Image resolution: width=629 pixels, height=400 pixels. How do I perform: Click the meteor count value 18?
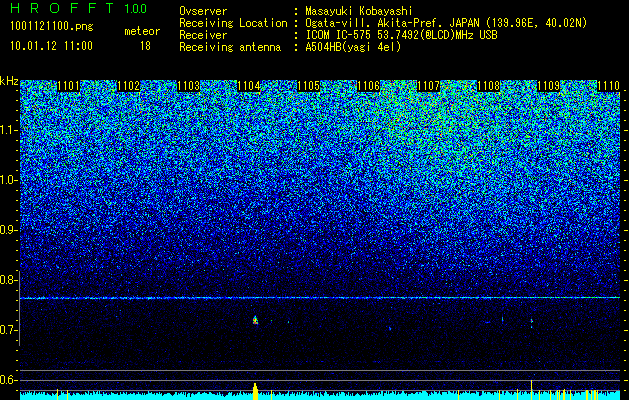(145, 46)
